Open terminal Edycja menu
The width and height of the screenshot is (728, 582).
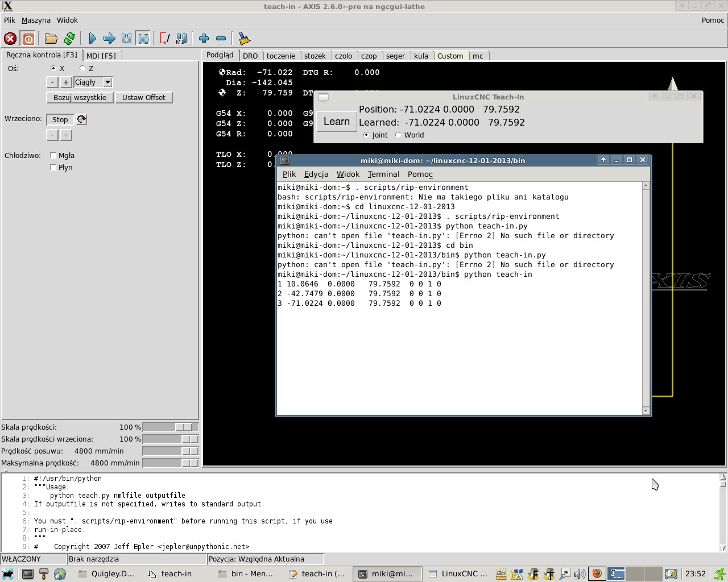point(316,174)
